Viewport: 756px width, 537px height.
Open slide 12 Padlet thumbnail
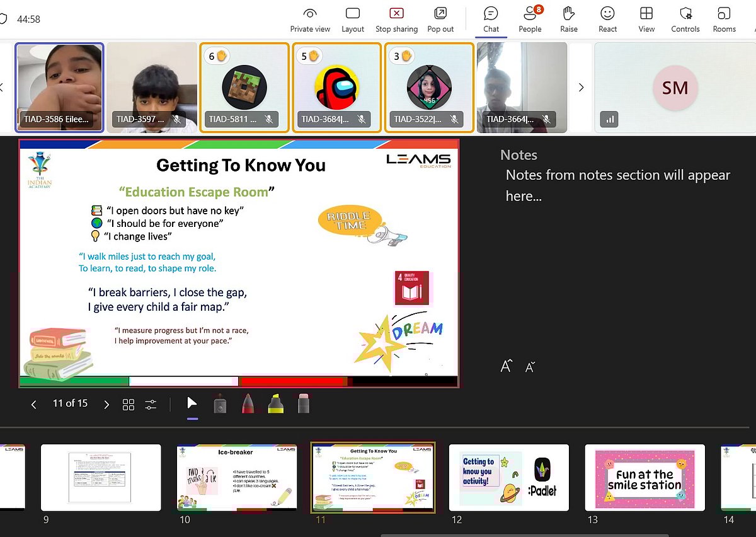click(508, 477)
